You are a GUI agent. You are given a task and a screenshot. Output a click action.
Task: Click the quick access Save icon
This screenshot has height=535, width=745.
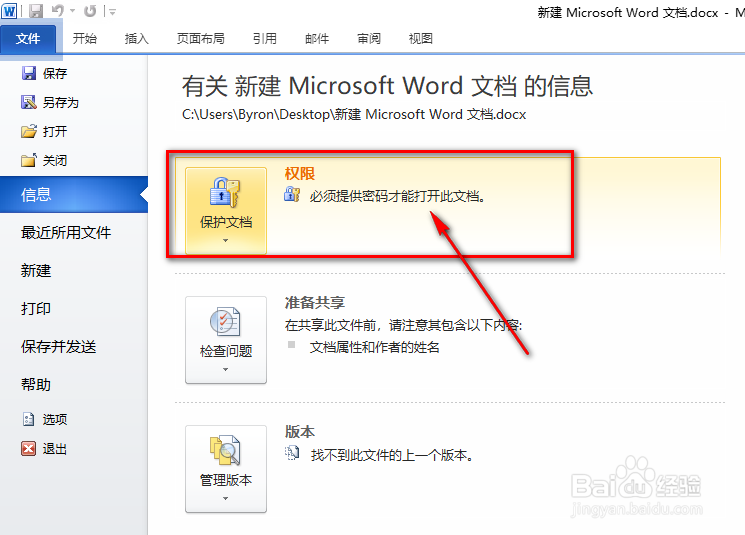point(36,11)
